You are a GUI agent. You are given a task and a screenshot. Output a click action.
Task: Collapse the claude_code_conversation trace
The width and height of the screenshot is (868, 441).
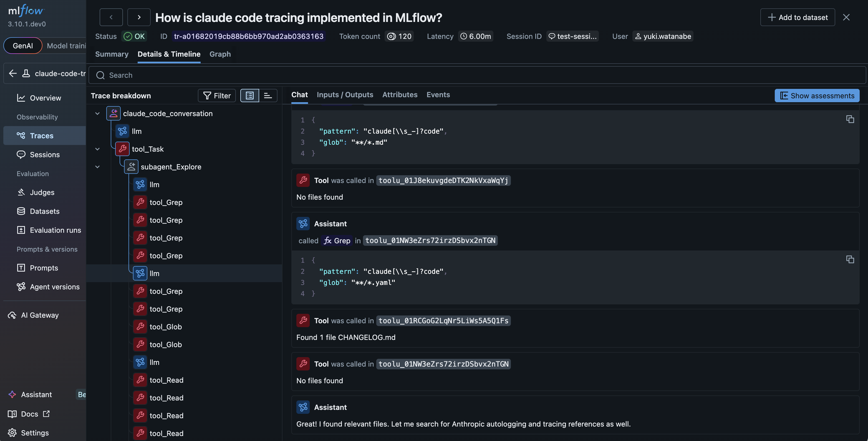tap(97, 113)
